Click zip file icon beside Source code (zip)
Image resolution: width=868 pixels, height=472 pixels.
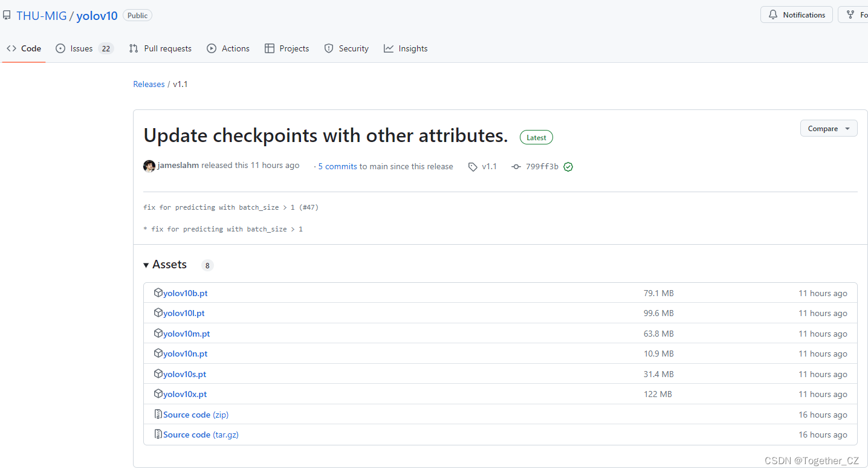coord(158,414)
